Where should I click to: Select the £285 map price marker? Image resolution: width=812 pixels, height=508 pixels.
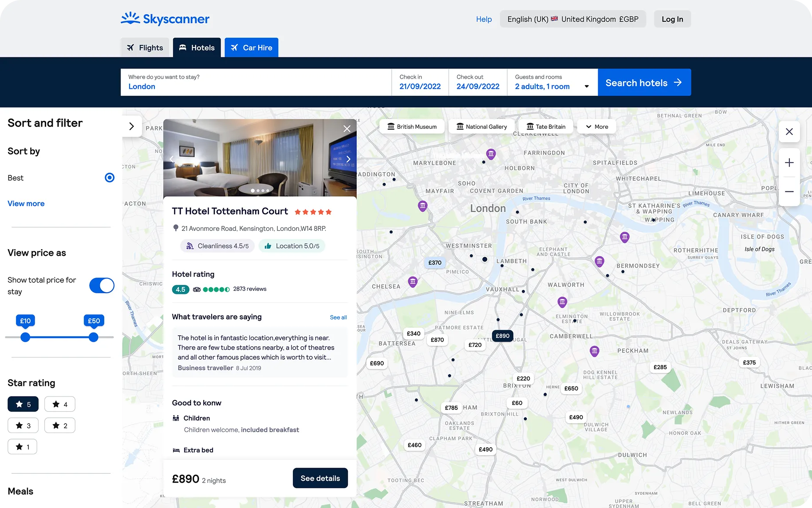tap(660, 367)
